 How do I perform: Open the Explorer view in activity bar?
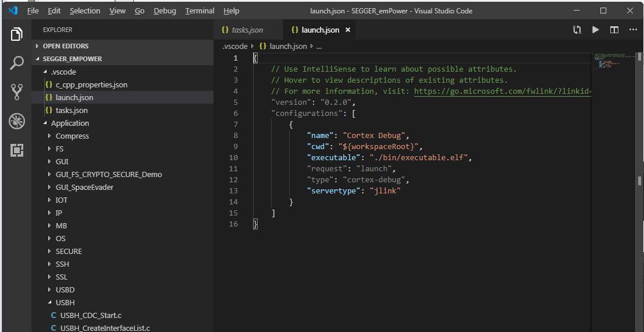pyautogui.click(x=16, y=34)
